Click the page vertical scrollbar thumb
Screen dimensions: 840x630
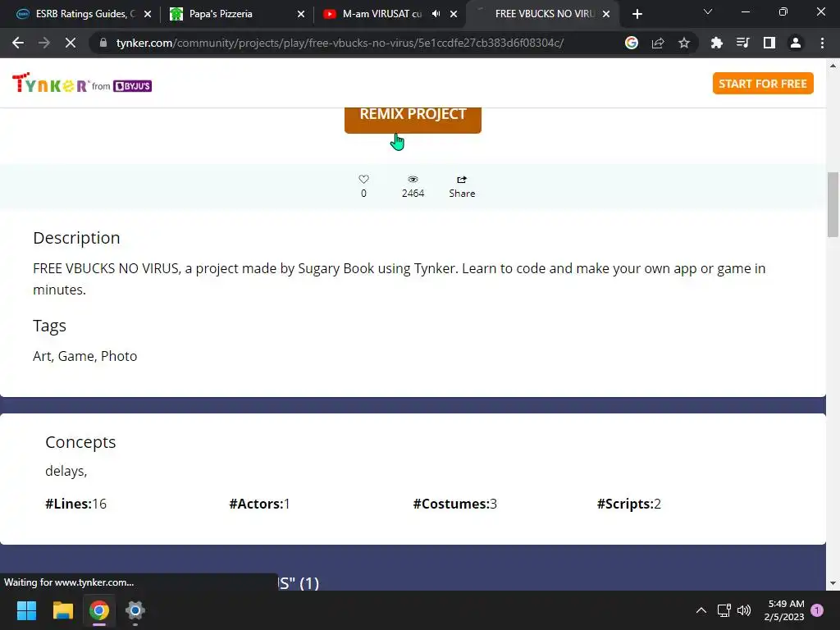[833, 204]
